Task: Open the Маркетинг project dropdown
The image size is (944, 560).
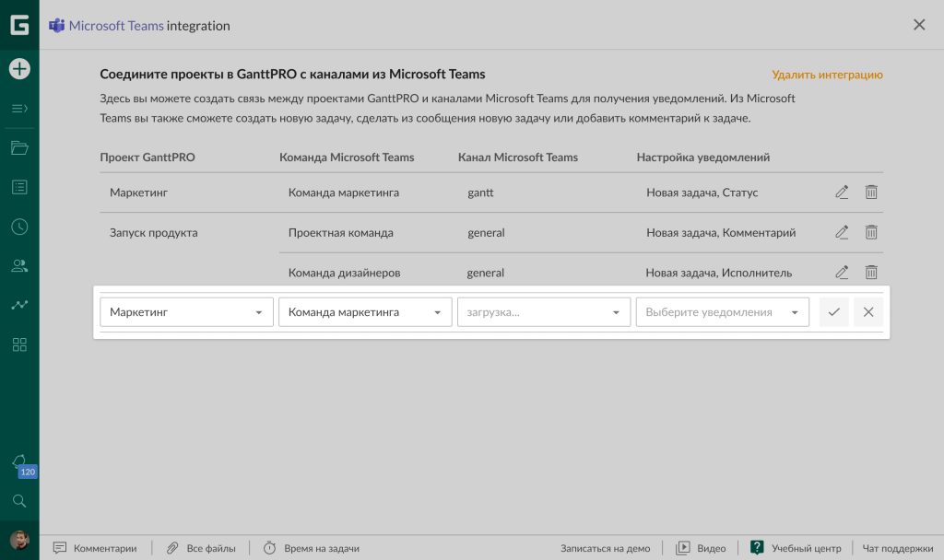Action: click(186, 311)
